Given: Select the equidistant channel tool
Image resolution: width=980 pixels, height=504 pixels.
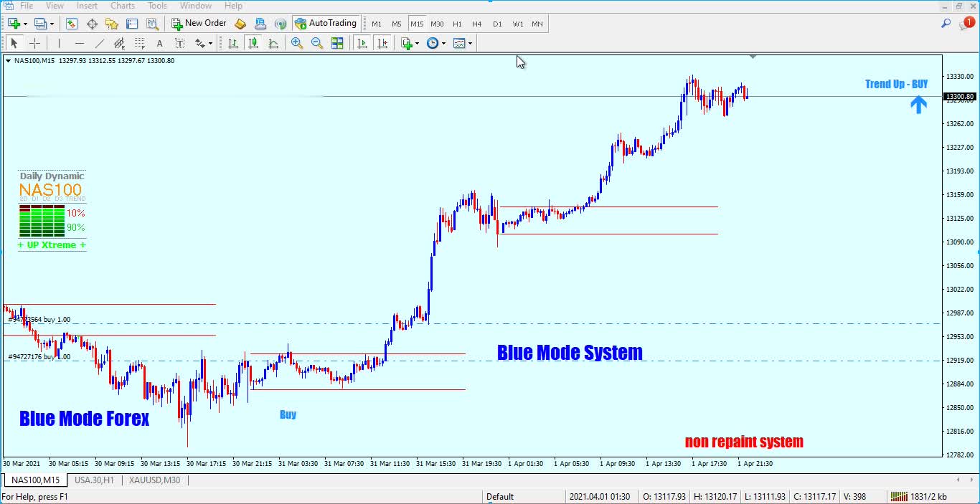Looking at the screenshot, I should pyautogui.click(x=120, y=43).
